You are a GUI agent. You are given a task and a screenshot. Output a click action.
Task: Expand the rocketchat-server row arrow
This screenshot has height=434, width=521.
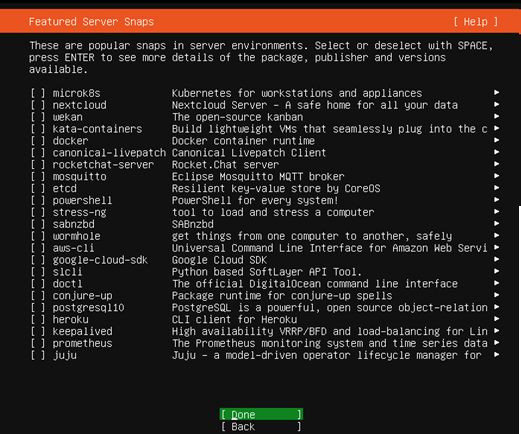496,164
